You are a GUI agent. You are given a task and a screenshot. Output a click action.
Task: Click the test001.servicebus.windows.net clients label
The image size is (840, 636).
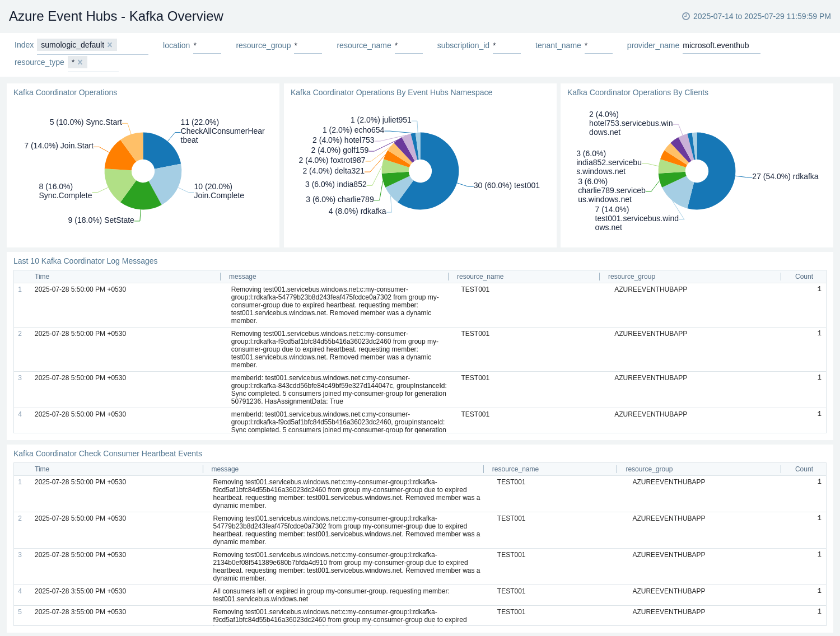click(637, 218)
